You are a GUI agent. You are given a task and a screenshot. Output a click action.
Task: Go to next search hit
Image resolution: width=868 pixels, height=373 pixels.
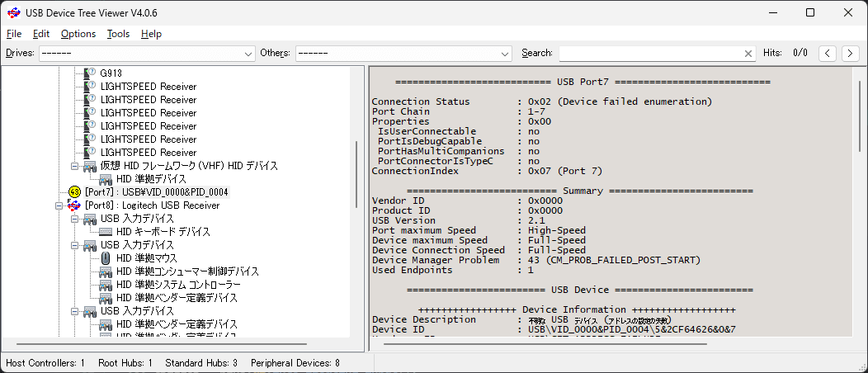(851, 53)
